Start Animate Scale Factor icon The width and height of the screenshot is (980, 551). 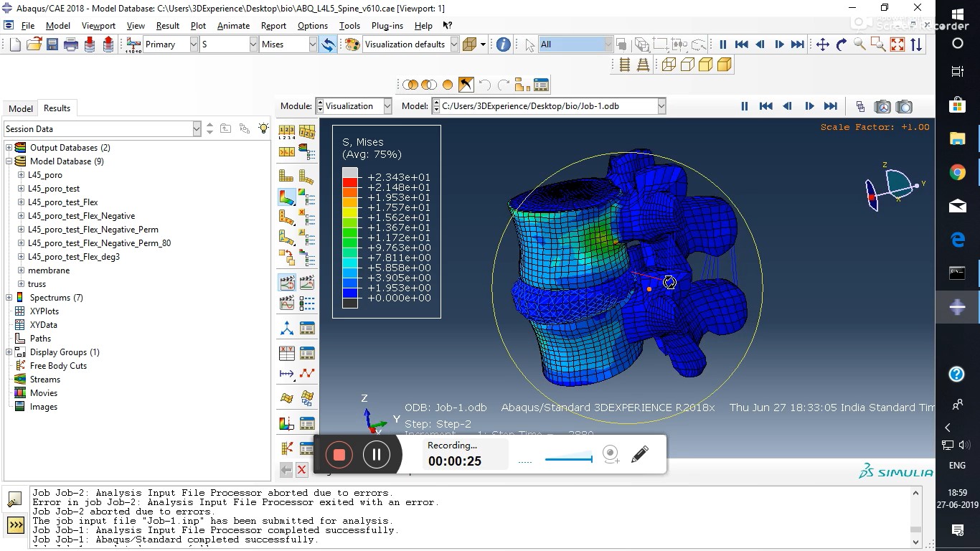tap(286, 283)
